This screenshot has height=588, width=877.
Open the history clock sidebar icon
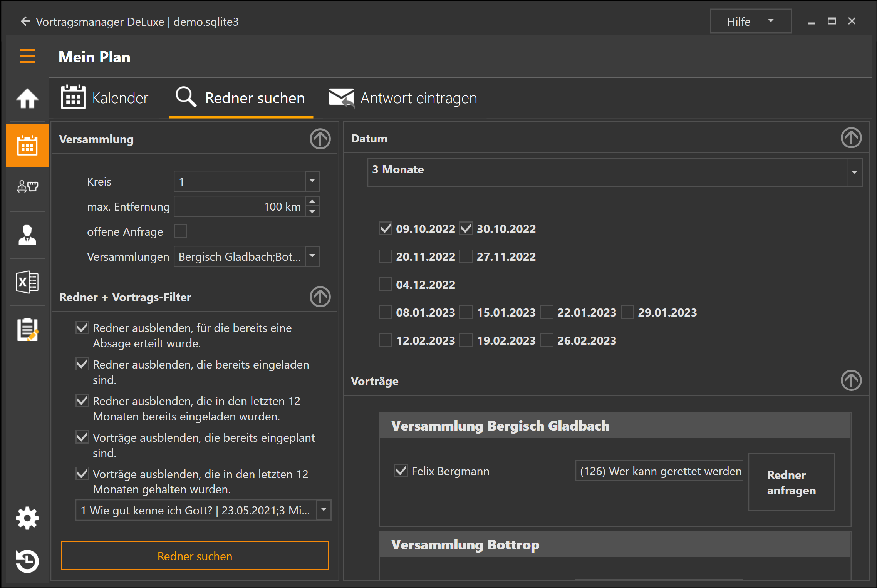27,561
